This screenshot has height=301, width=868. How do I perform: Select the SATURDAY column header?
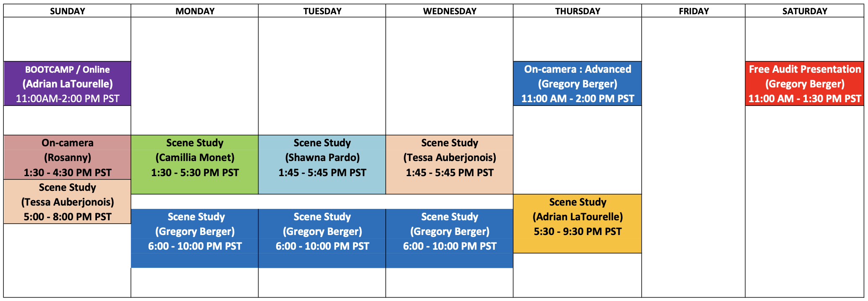coord(805,11)
